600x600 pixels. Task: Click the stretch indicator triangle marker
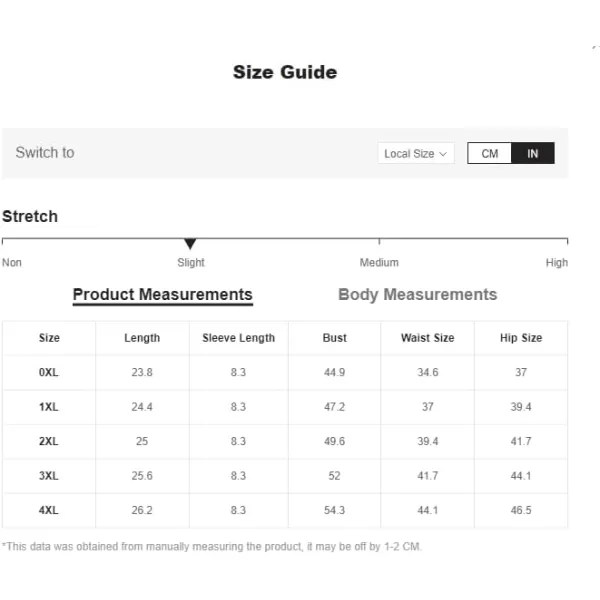[x=190, y=243]
